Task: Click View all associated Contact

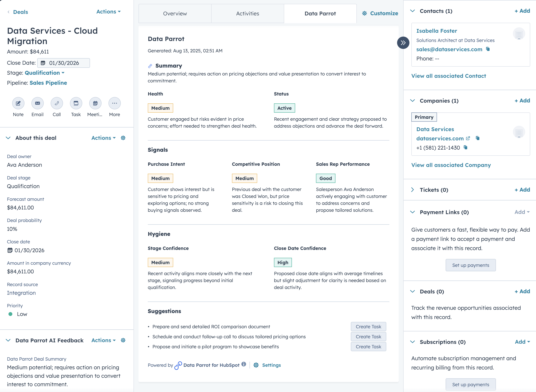Action: pyautogui.click(x=449, y=76)
